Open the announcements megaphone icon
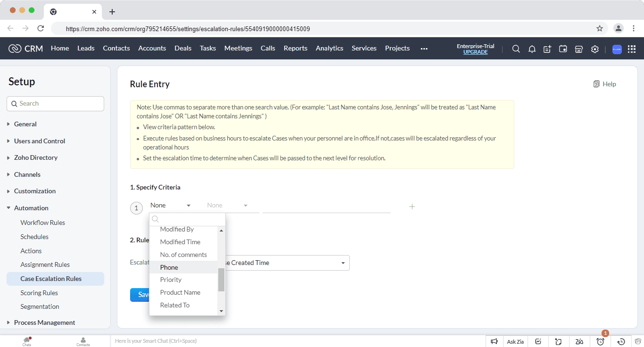This screenshot has width=644, height=347. pos(494,341)
